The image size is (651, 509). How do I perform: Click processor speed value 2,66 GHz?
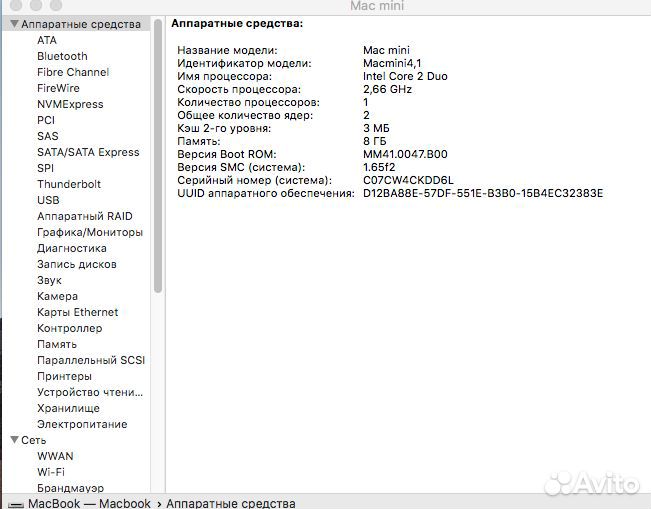(x=387, y=90)
